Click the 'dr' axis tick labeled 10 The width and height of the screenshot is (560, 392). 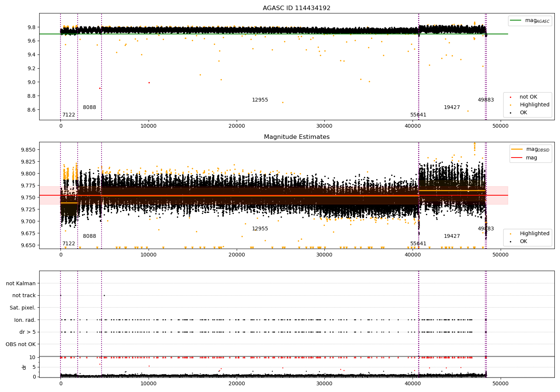point(32,357)
